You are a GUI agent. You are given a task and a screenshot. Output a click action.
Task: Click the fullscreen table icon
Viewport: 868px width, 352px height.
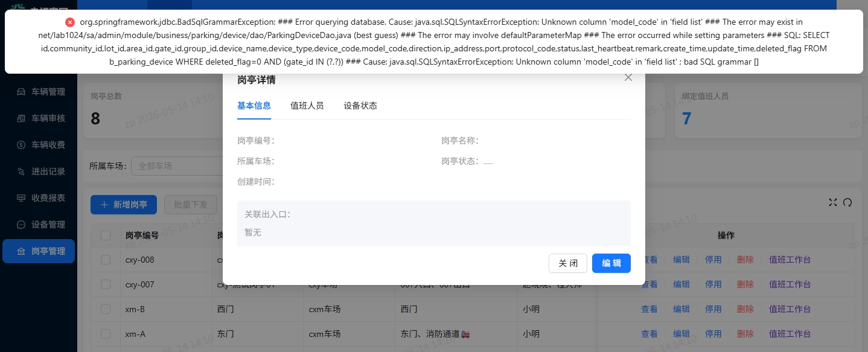[833, 202]
